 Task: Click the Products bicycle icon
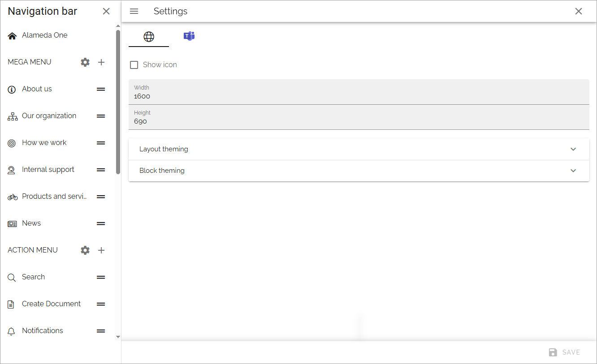(x=13, y=197)
